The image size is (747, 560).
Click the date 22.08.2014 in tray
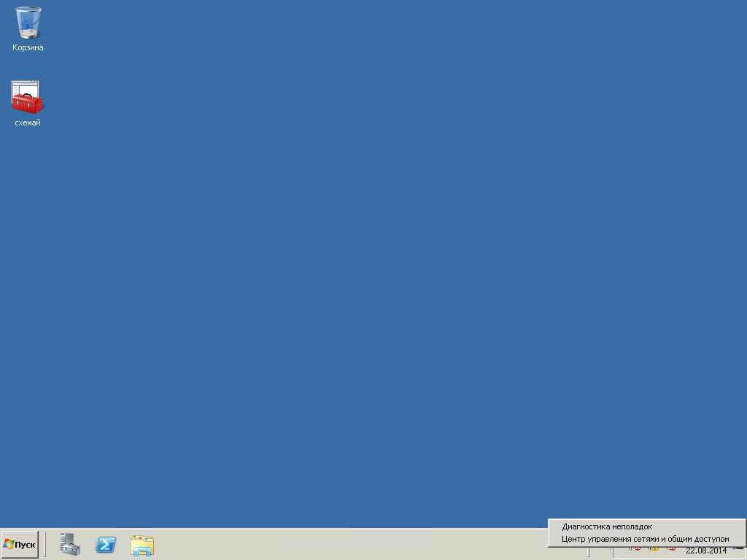pos(706,551)
